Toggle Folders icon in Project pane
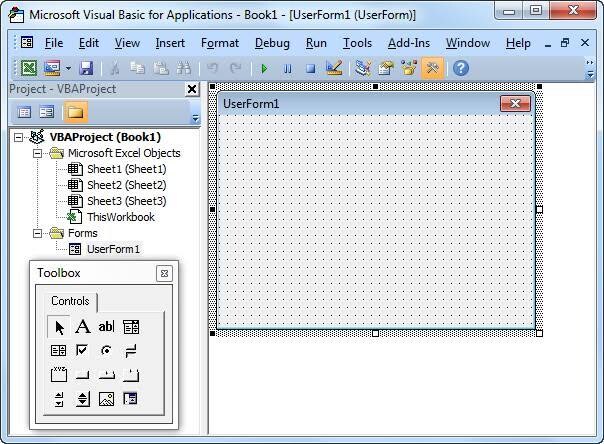 point(76,112)
